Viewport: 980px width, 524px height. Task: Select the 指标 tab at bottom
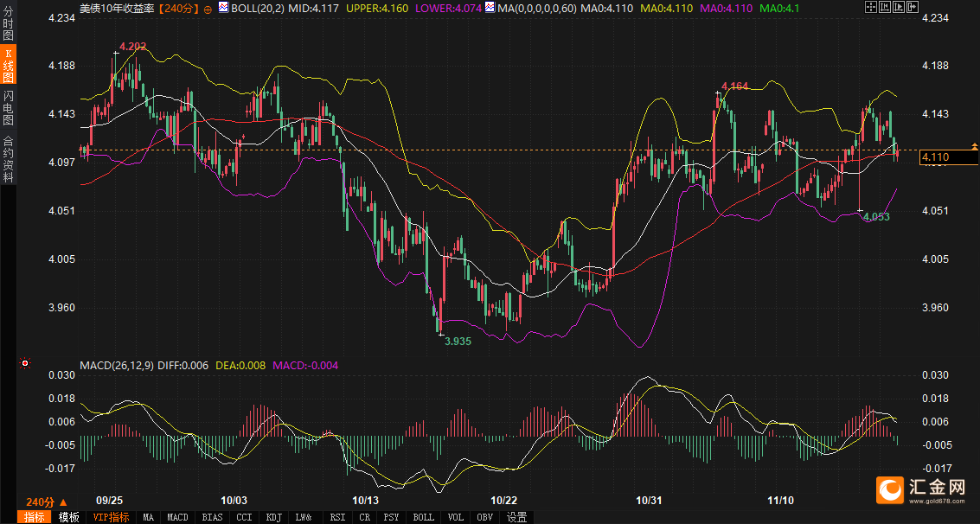pos(35,517)
